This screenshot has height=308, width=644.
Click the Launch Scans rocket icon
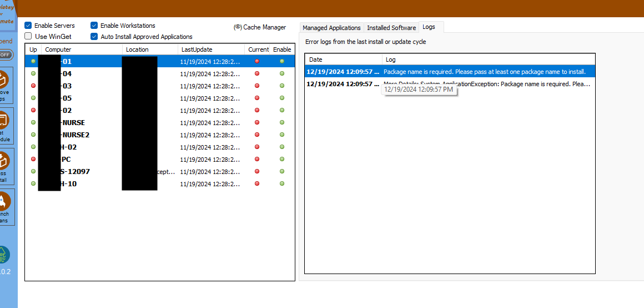[x=4, y=202]
